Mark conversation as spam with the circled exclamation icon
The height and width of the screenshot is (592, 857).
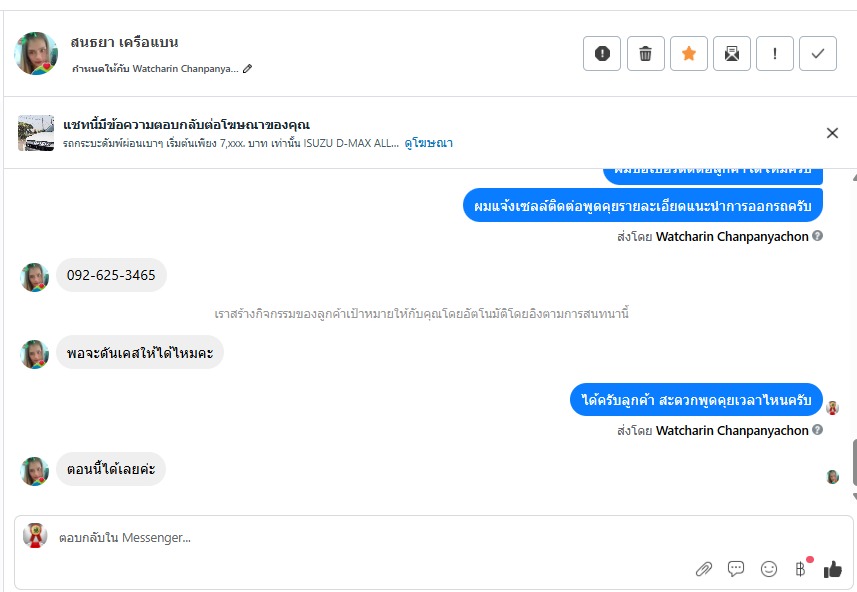[x=602, y=54]
